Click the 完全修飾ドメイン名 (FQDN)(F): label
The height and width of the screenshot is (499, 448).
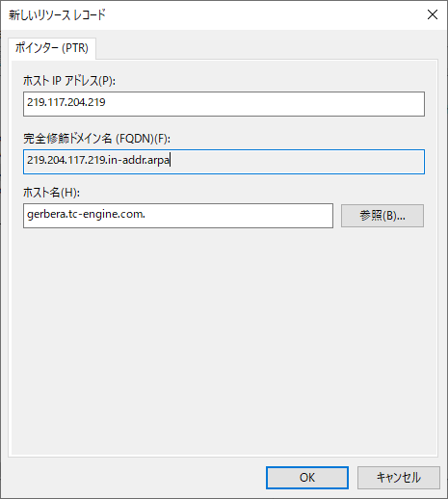click(x=96, y=139)
